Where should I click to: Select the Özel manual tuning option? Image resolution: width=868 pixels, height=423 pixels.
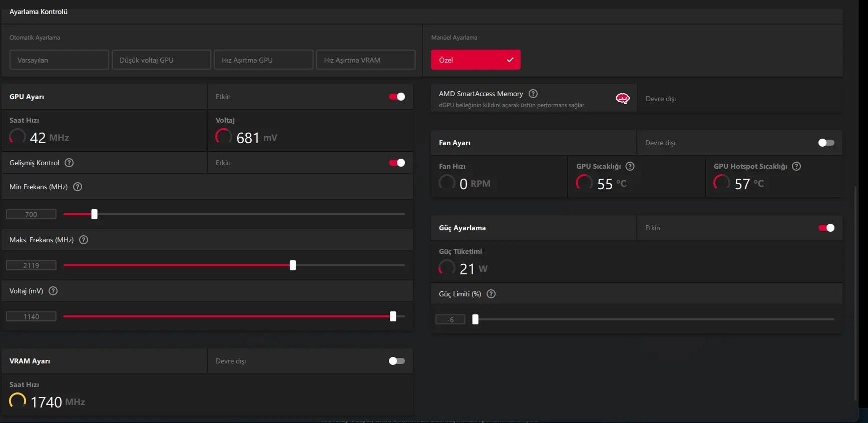(x=476, y=60)
